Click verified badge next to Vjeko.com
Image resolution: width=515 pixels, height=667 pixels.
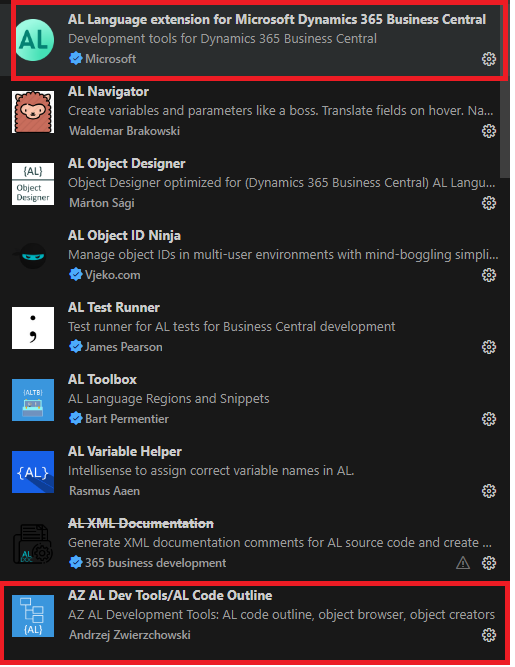point(76,274)
